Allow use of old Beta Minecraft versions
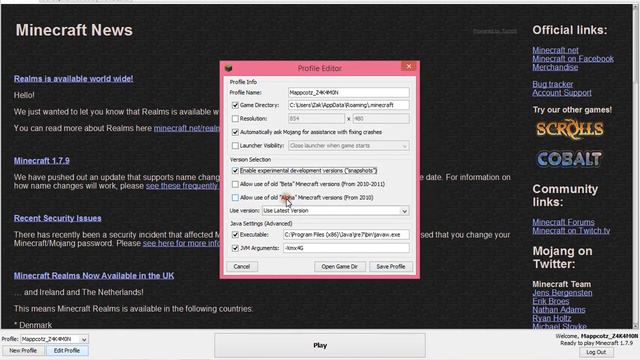This screenshot has width=640, height=360. click(235, 184)
